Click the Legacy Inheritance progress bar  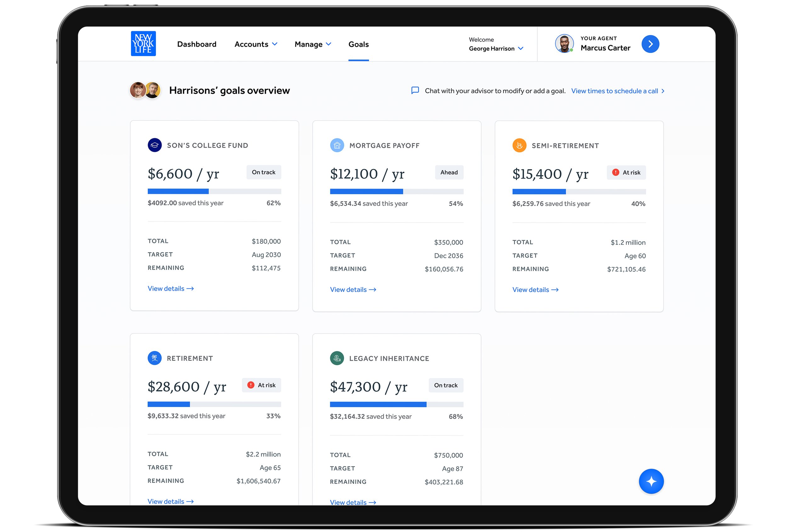[396, 404]
